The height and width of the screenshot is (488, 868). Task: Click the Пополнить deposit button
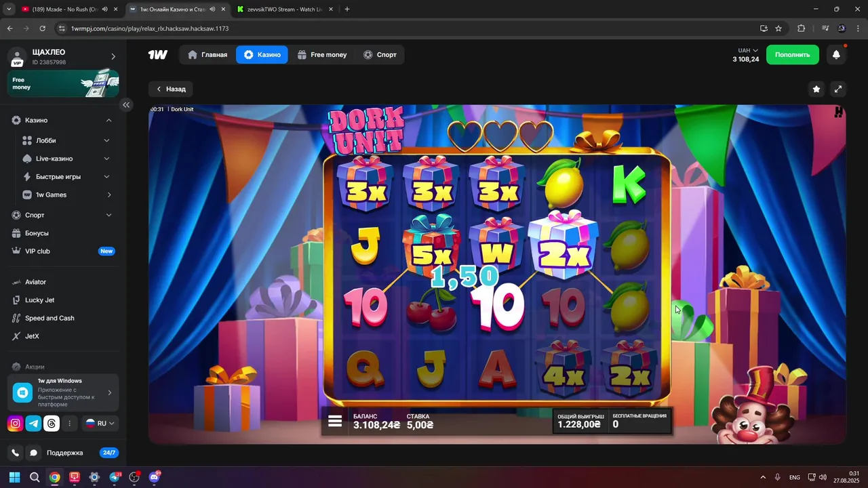[793, 55]
